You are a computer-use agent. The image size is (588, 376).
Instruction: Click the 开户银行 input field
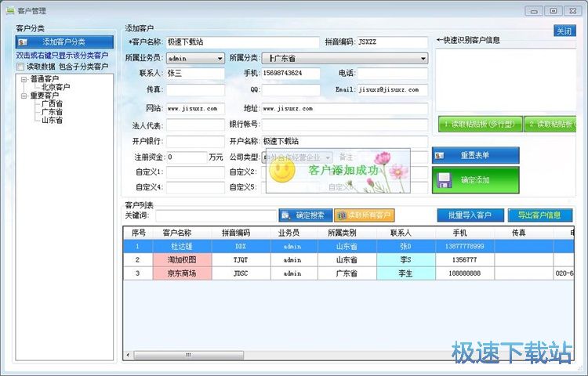[195, 141]
